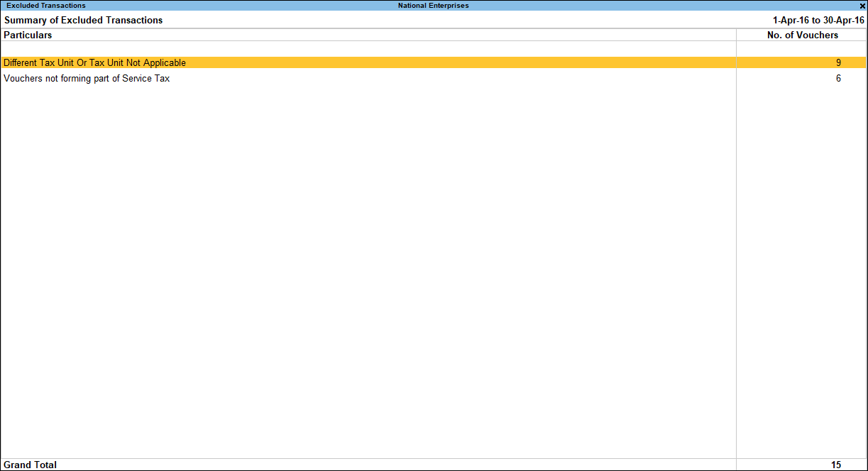
Task: Close the Excluded Transactions window
Action: coord(862,6)
